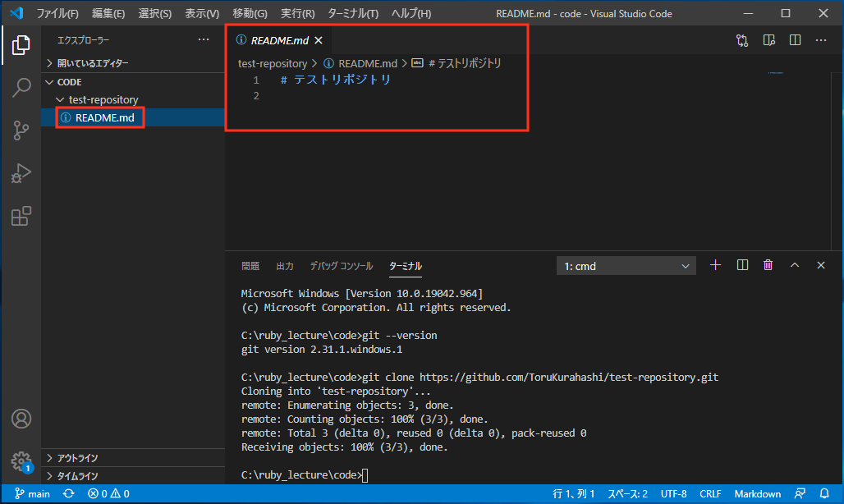Screen dimensions: 844x504
Task: Open the Source Control view icon
Action: tap(21, 131)
